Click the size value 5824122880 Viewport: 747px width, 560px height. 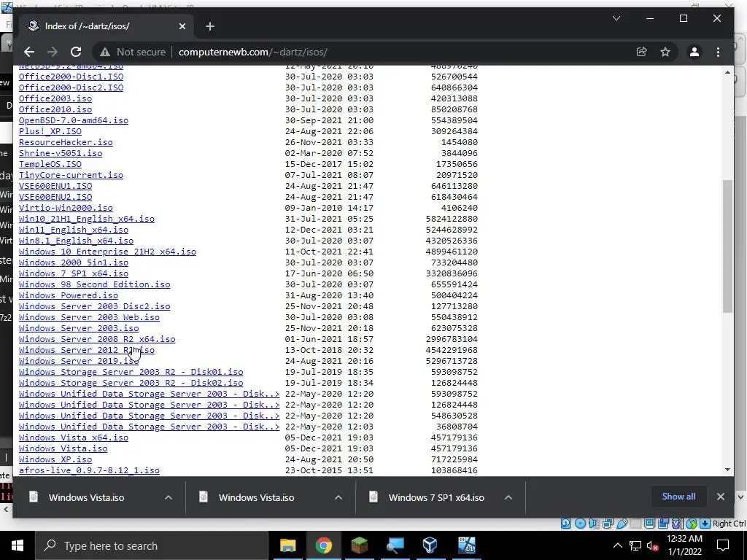[x=452, y=219]
